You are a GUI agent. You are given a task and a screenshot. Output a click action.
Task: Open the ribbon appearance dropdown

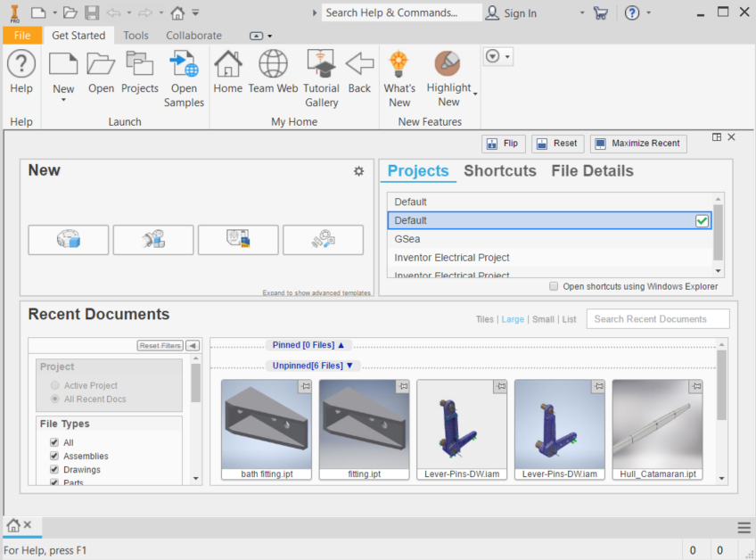260,36
